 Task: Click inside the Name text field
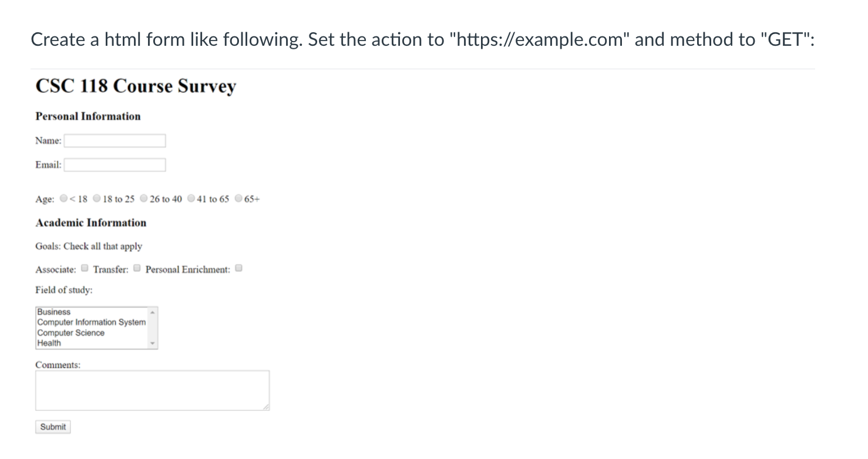(x=115, y=140)
